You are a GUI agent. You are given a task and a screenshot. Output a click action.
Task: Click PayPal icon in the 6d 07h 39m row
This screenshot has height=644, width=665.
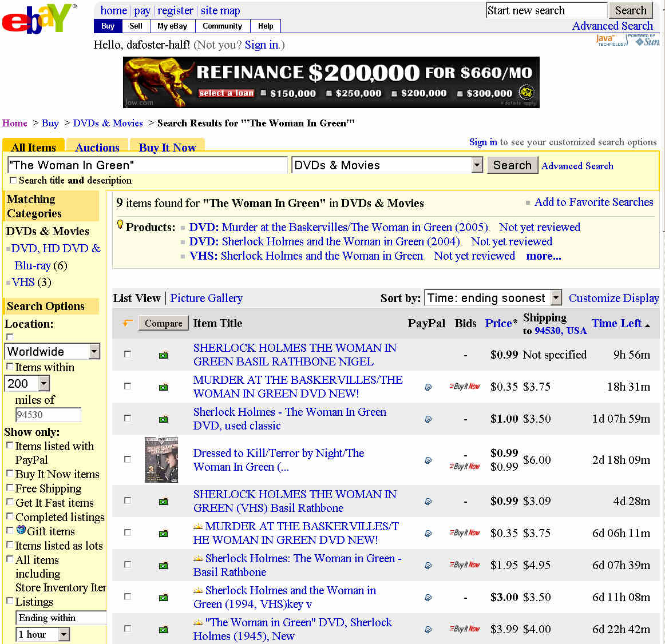coord(428,566)
